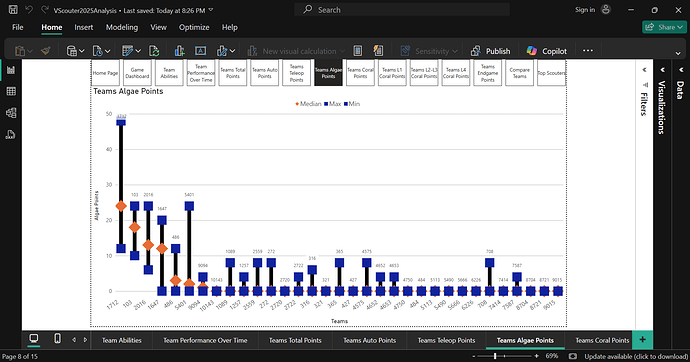Switch to desktop layout view
The height and width of the screenshot is (362, 690).
click(33, 339)
